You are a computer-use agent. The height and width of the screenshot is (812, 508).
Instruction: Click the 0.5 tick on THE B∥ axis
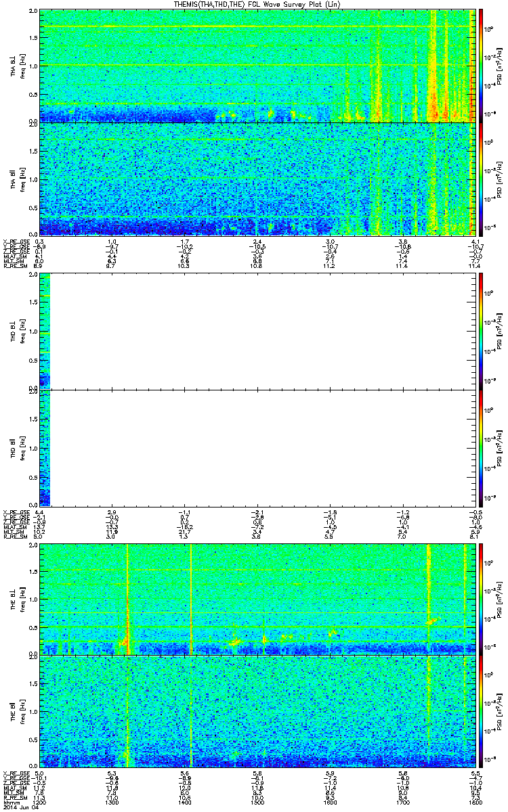(33, 740)
